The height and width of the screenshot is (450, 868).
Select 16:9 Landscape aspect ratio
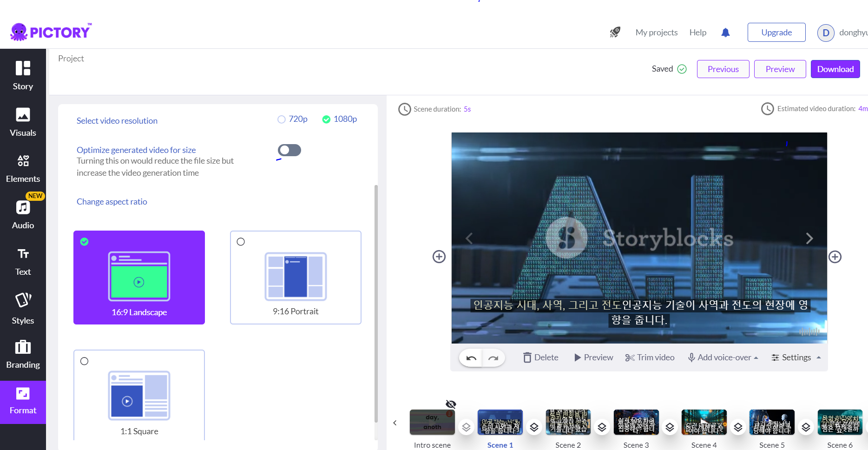(139, 278)
